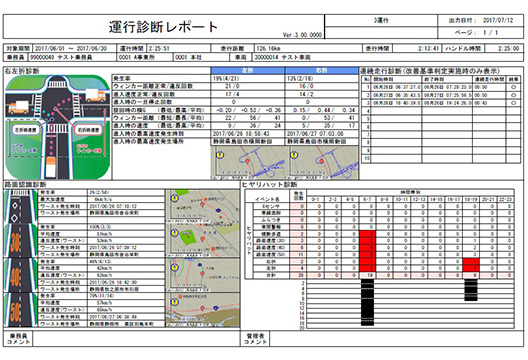528x360 pixels.
Task: Click the result circle in continuous-driving row 1
Action: coord(513,87)
